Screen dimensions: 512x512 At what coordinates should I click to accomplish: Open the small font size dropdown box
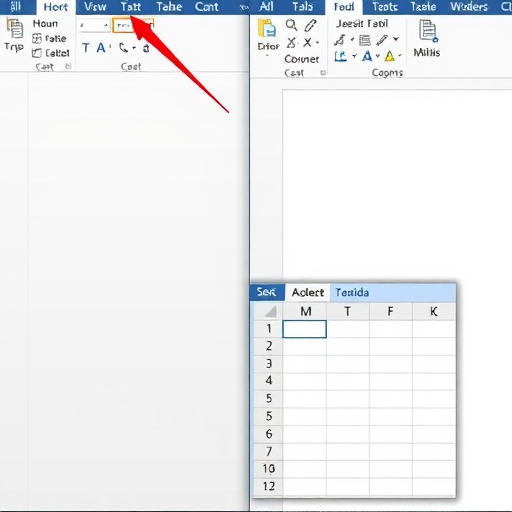(x=94, y=25)
